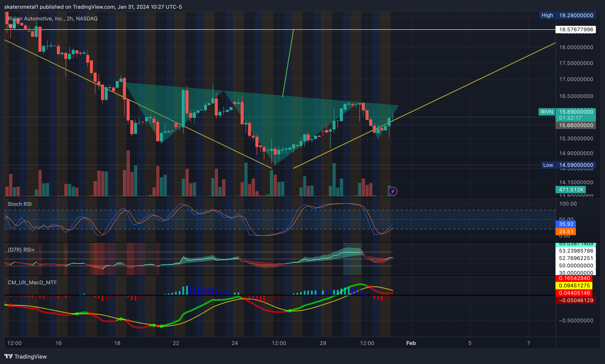This screenshot has height=364, width=605.
Task: Click the 14.59000000 low price value
Action: tap(576, 165)
